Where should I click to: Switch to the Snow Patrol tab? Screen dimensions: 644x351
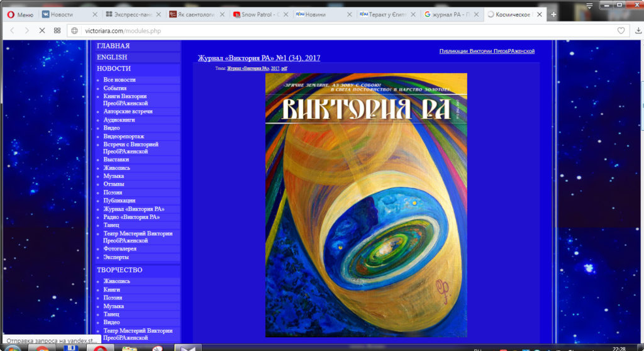pyautogui.click(x=256, y=14)
